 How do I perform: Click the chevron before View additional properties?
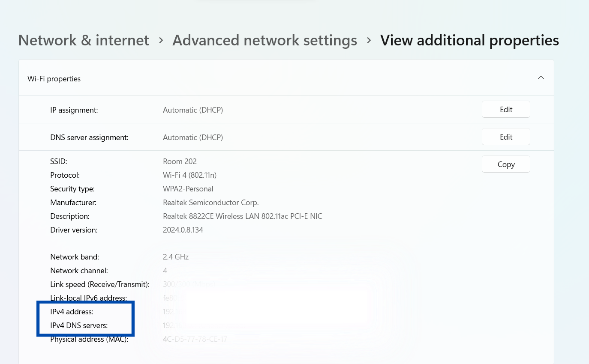369,39
